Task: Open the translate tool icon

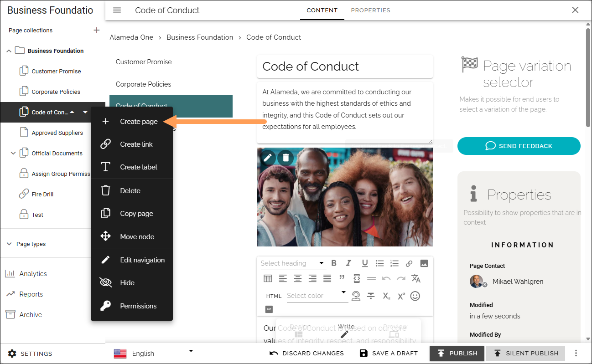Action: pyautogui.click(x=415, y=278)
